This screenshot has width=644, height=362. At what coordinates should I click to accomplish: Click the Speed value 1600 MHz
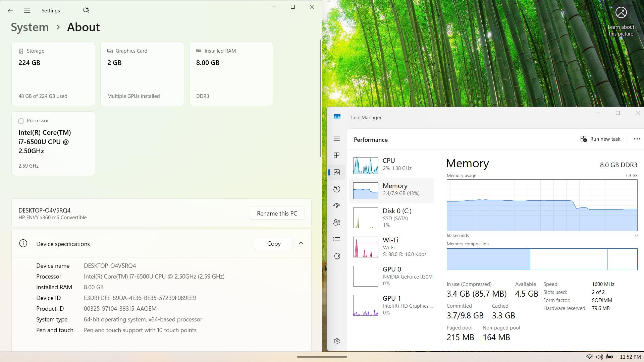[x=603, y=284]
